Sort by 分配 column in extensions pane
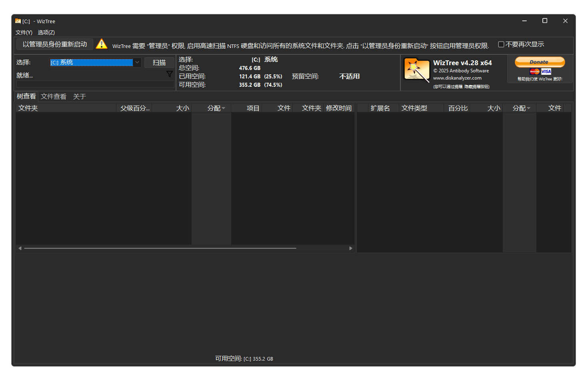The width and height of the screenshot is (588, 381). pyautogui.click(x=521, y=108)
